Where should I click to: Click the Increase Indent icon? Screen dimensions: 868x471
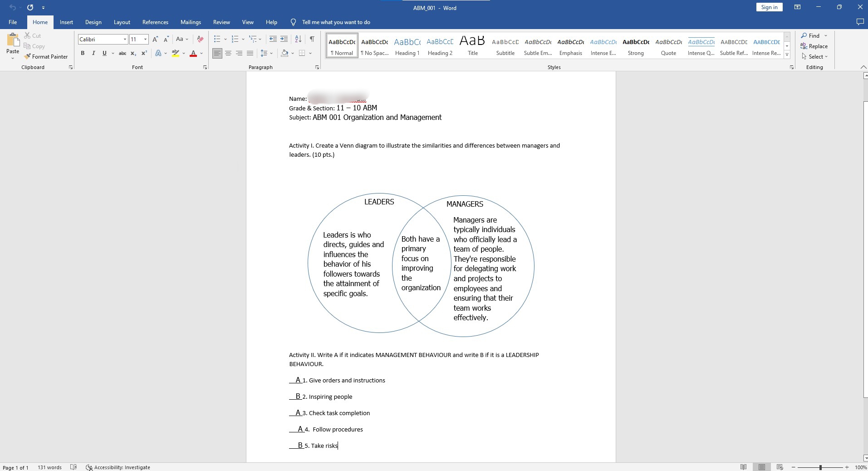pyautogui.click(x=284, y=39)
